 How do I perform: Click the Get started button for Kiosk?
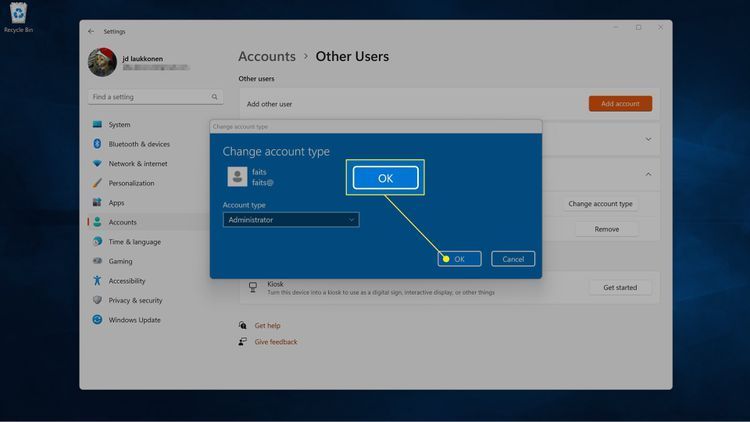click(619, 287)
